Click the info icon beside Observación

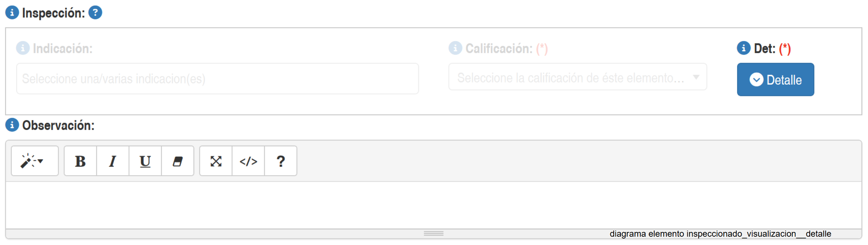coord(12,125)
